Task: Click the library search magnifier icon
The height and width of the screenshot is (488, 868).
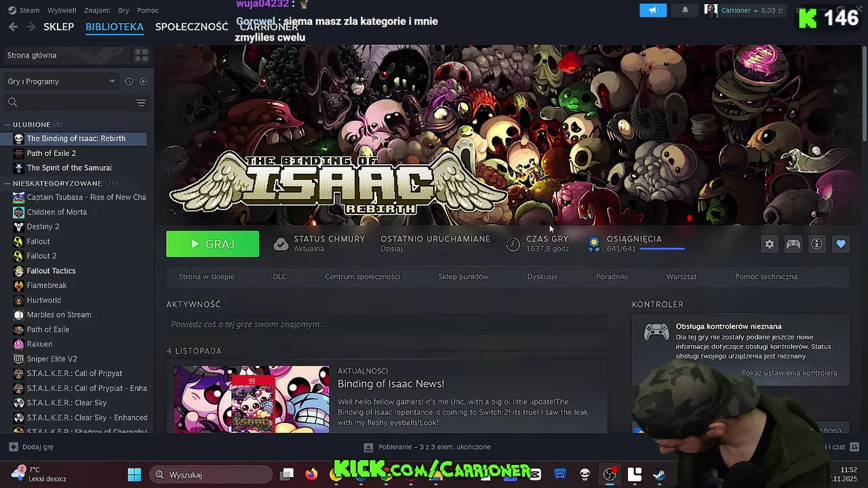Action: pos(12,102)
